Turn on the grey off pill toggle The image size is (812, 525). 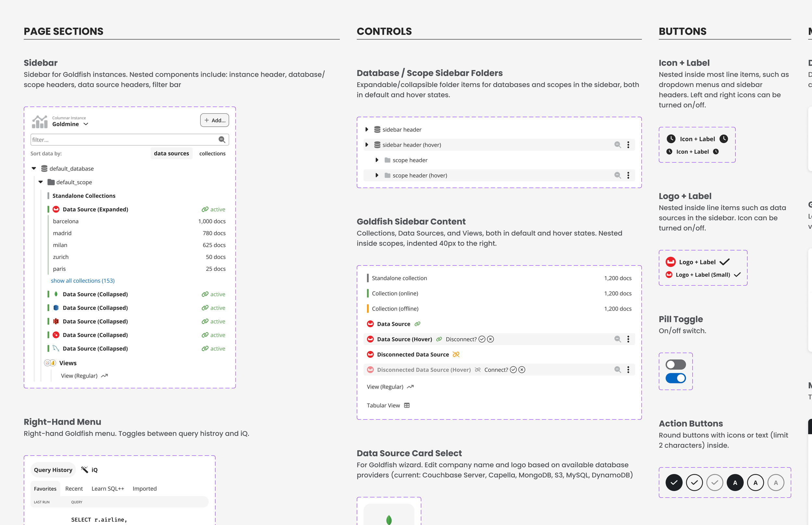[x=675, y=365]
